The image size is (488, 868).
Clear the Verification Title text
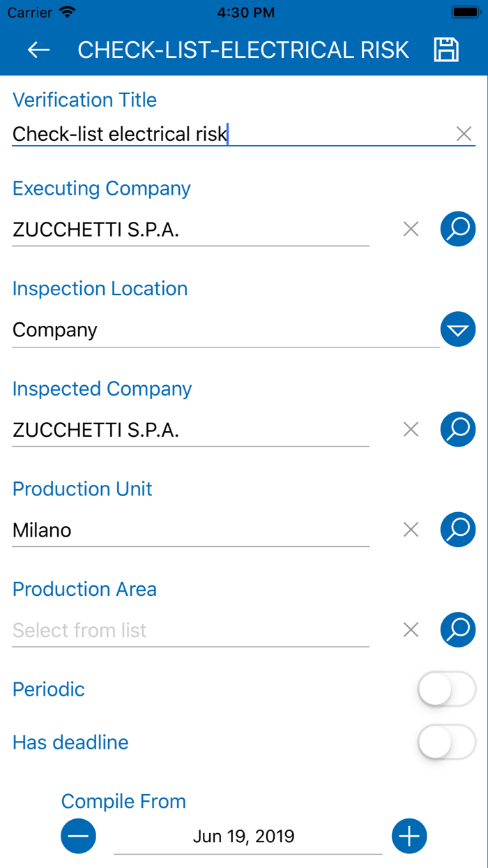tap(464, 133)
